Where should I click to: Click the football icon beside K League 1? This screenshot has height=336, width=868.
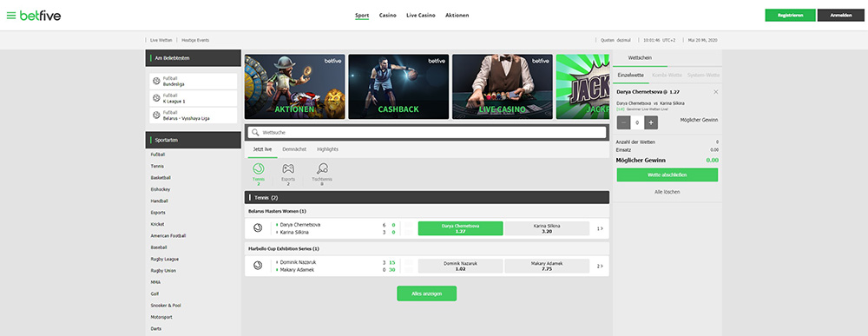tap(156, 98)
